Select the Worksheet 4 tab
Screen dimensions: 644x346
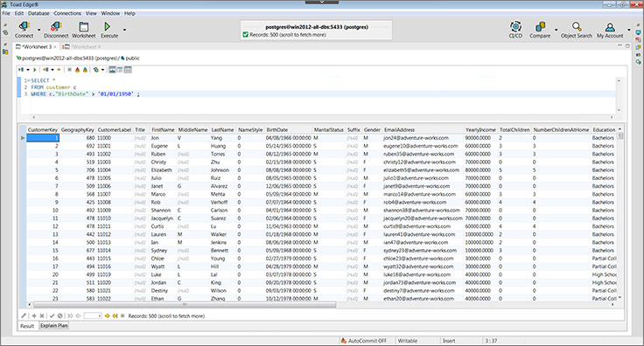point(84,46)
